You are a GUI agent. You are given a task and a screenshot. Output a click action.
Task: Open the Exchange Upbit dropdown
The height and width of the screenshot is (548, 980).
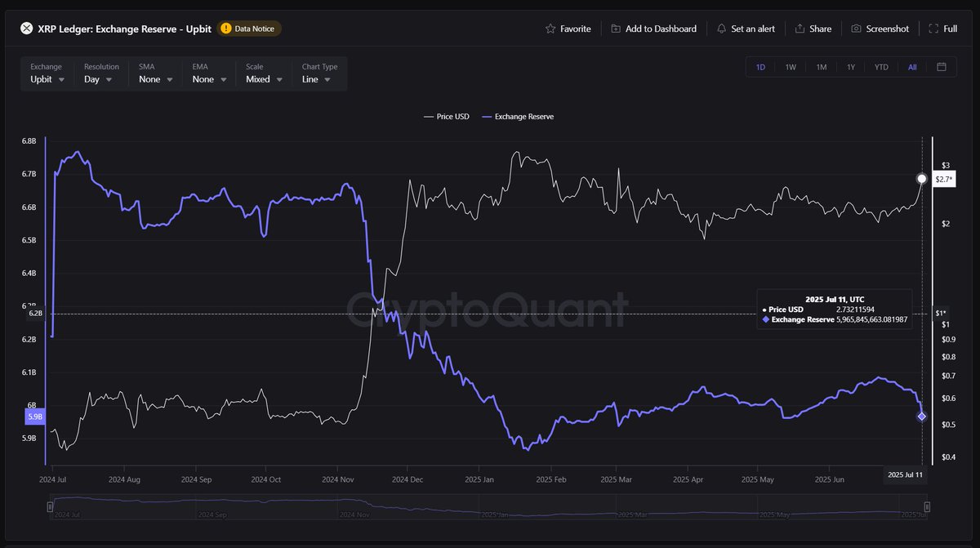[46, 74]
